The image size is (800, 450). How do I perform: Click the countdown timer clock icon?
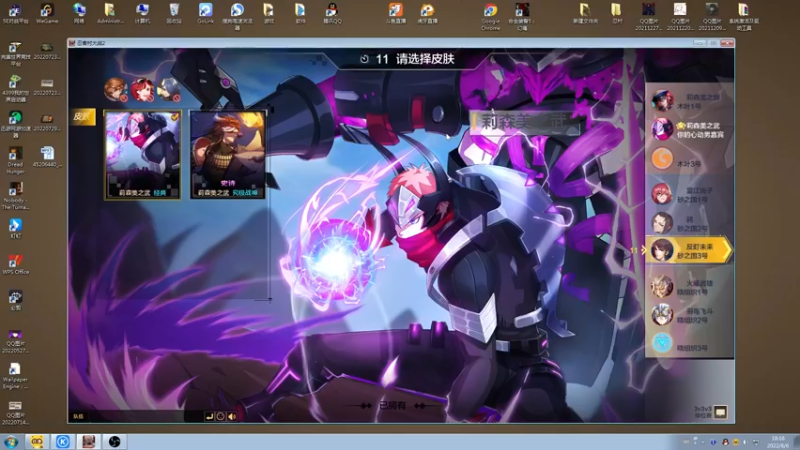(364, 59)
